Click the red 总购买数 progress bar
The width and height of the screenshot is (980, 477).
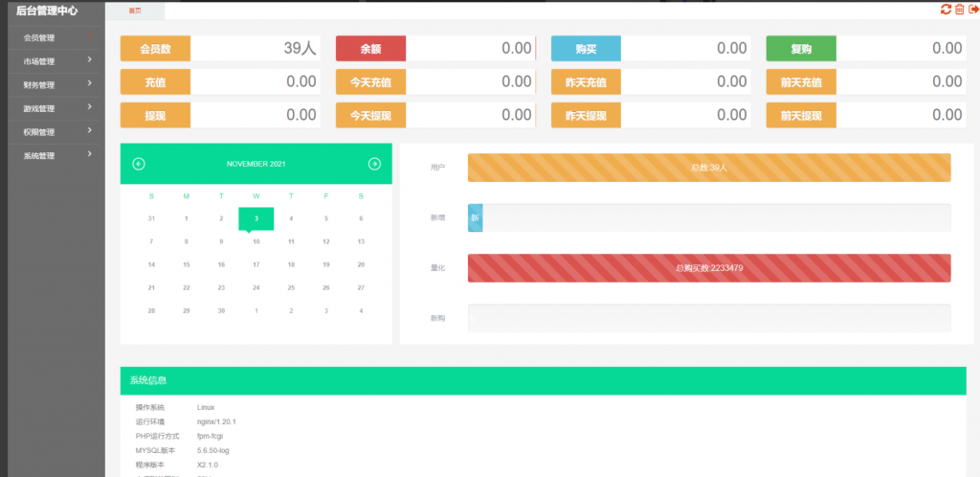click(709, 268)
